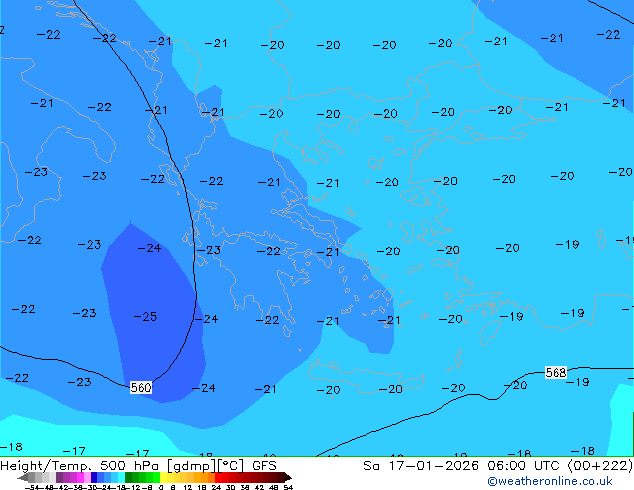
Task: Click the 'Height/Temp. 500 hPa' map title
Action: click(81, 466)
